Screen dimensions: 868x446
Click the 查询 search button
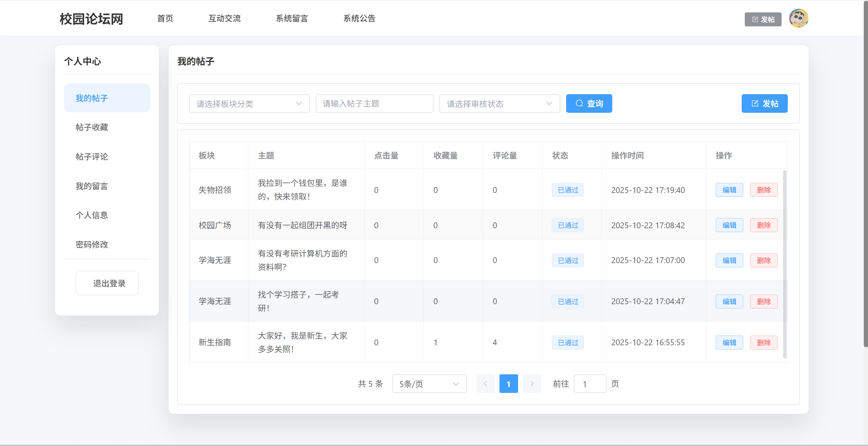pos(589,103)
